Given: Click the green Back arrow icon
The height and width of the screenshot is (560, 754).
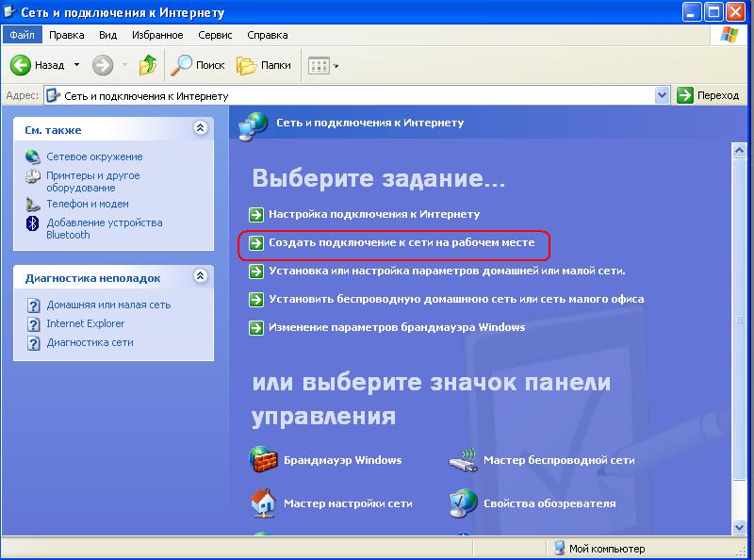Looking at the screenshot, I should [x=20, y=65].
